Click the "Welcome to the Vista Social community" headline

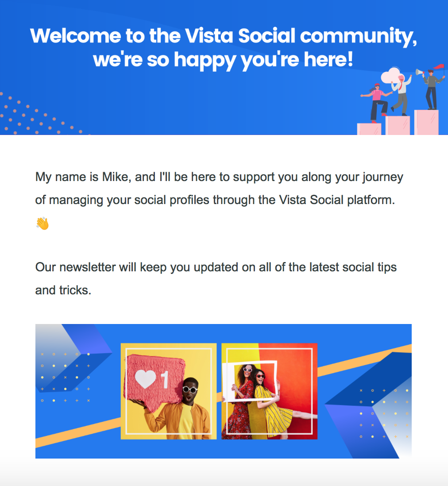pyautogui.click(x=224, y=36)
